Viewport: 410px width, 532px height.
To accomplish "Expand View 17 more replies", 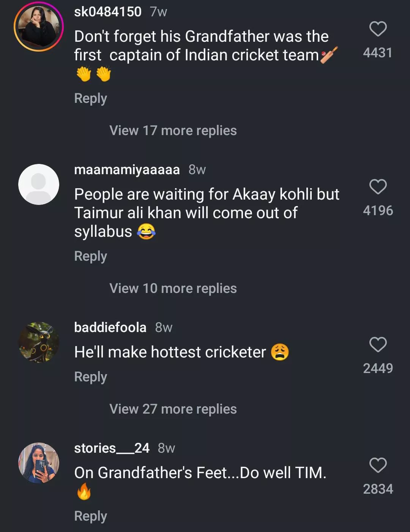I will point(173,131).
